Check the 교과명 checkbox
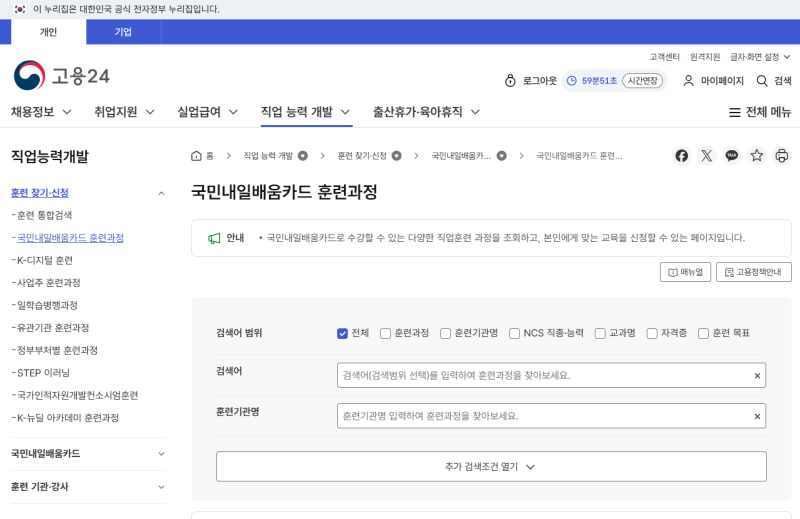 (601, 333)
